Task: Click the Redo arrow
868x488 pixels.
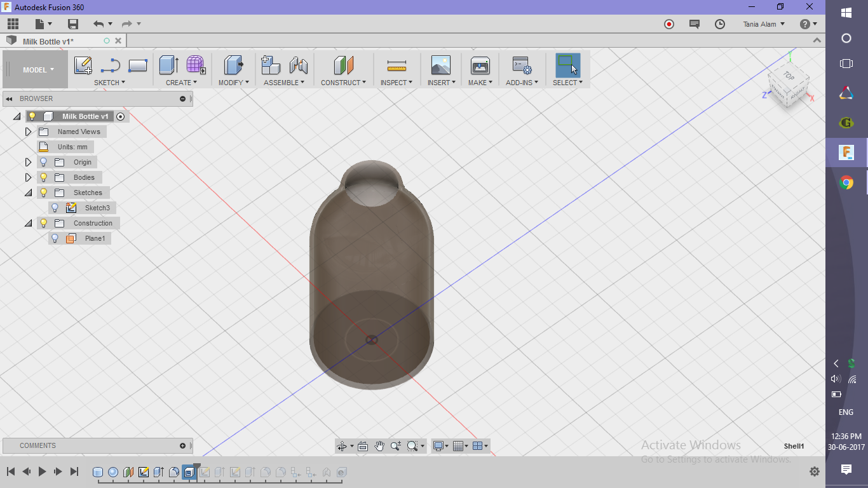Action: [x=126, y=24]
